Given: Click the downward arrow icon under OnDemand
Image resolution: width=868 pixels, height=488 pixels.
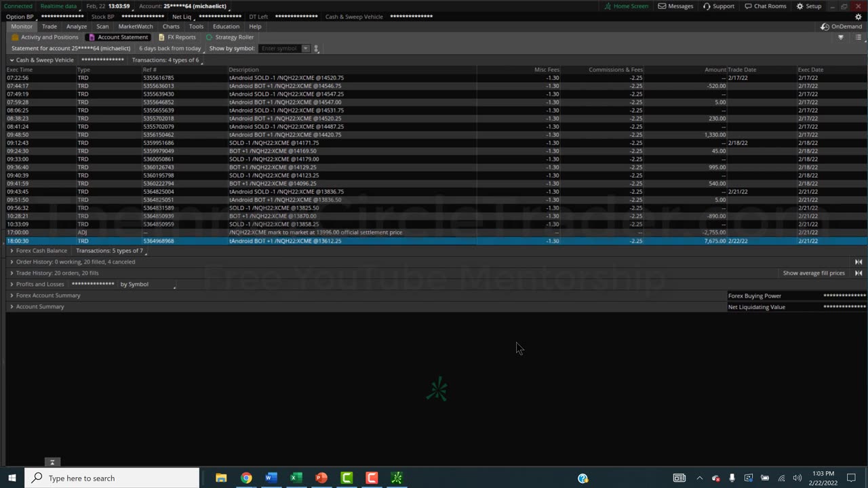Looking at the screenshot, I should pyautogui.click(x=841, y=37).
